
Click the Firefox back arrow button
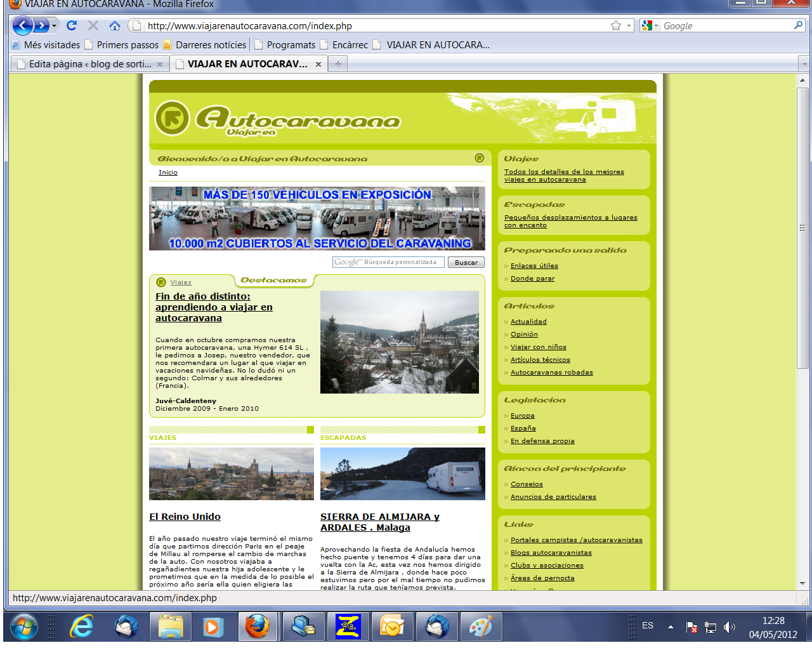22,25
